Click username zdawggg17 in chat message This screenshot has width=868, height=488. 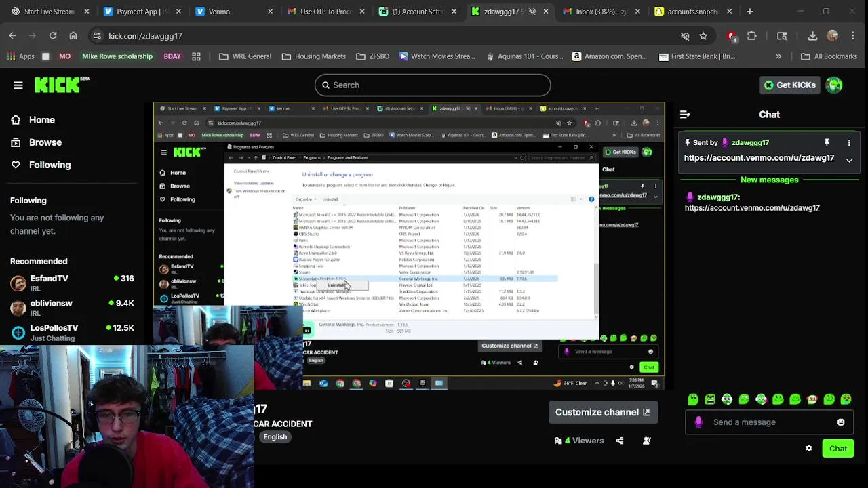click(717, 197)
